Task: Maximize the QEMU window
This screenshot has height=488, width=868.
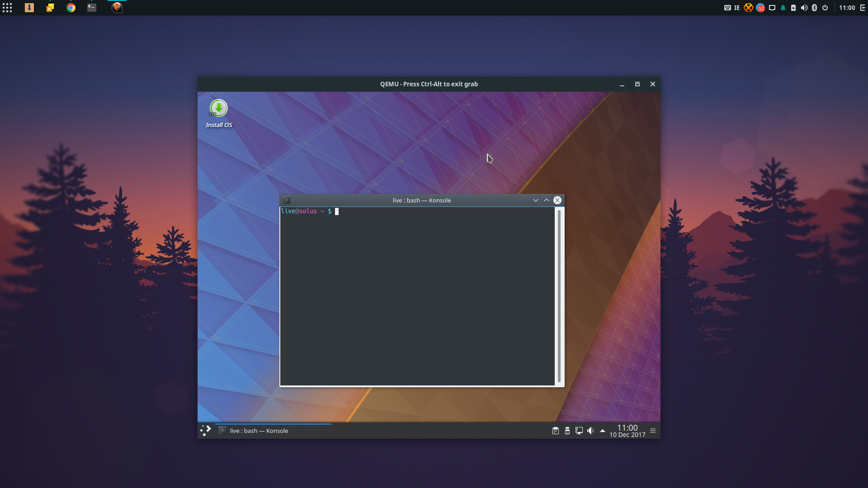Action: [x=637, y=84]
